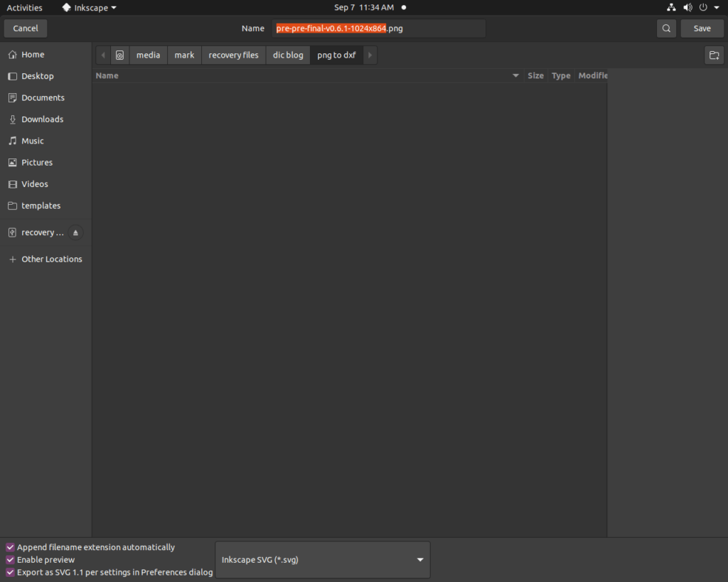Open the Inkscape SVG file type dropdown
728x582 pixels.
(323, 560)
